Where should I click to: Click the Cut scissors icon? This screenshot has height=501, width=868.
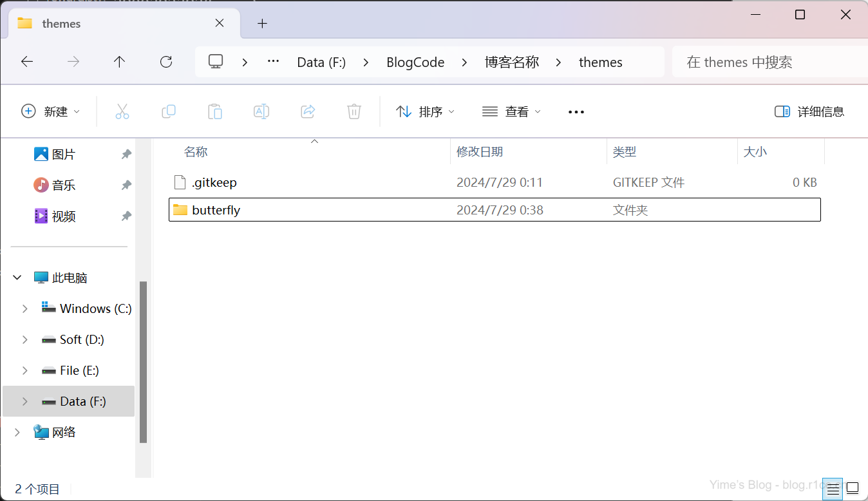[122, 111]
